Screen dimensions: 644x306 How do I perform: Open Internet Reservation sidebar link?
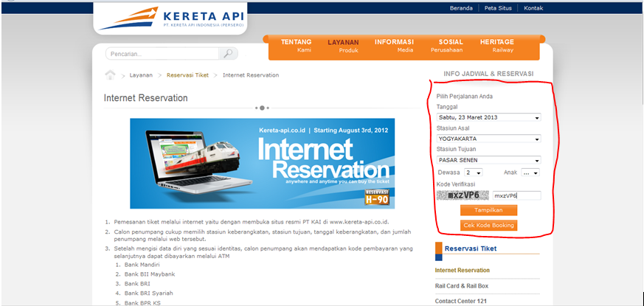pos(463,271)
